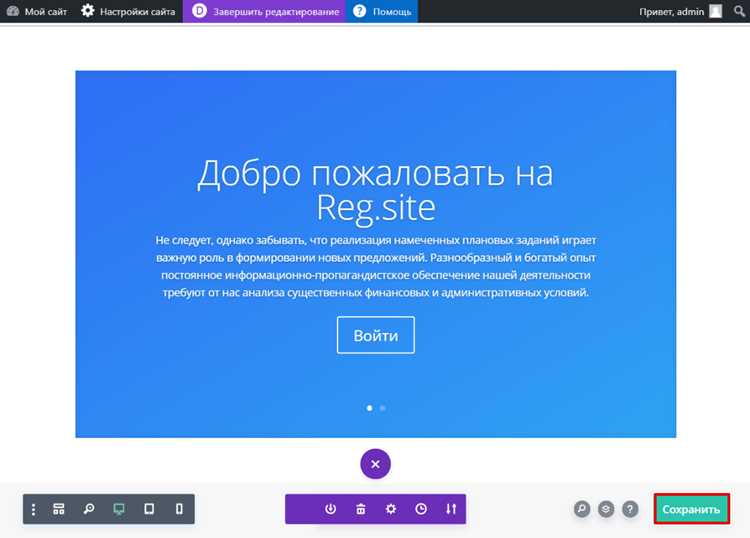The width and height of the screenshot is (750, 538).
Task: Click the round search icon near Save
Action: (582, 509)
